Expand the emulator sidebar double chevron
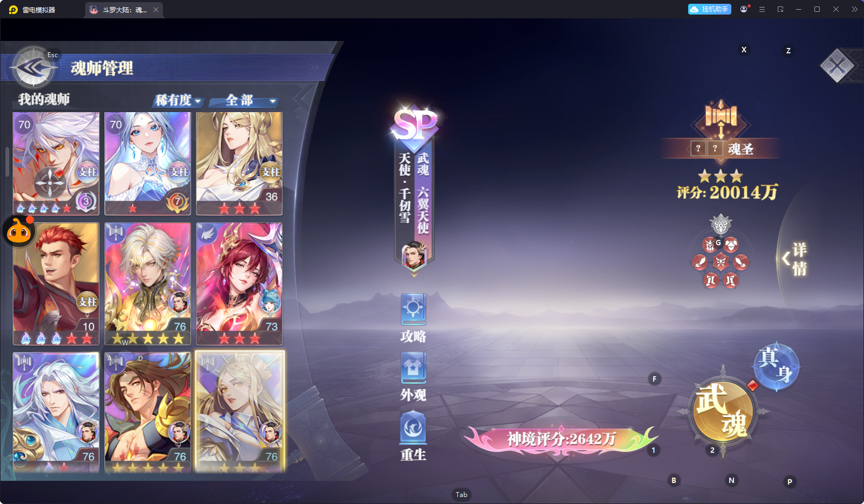This screenshot has height=504, width=864. click(x=854, y=9)
